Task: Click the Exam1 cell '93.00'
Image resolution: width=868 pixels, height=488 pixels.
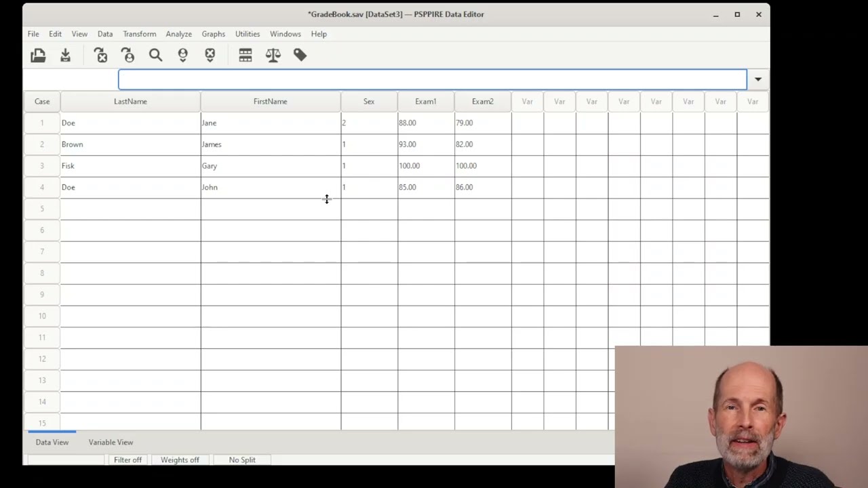Action: click(x=426, y=144)
